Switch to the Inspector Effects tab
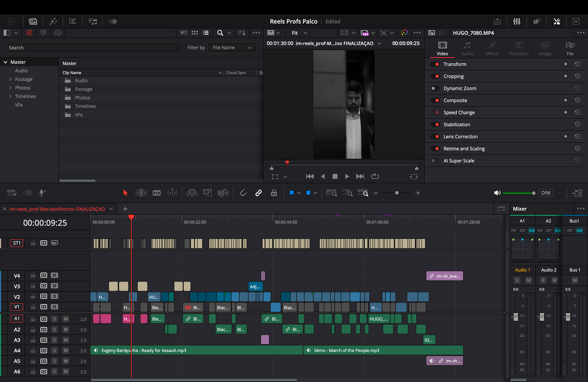Viewport: 588px width, 382px height. point(492,49)
